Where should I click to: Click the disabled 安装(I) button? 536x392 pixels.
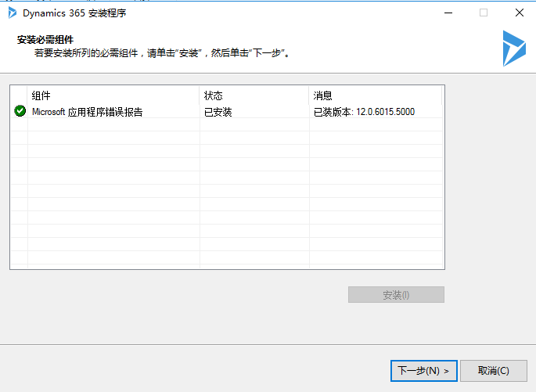[x=396, y=295]
